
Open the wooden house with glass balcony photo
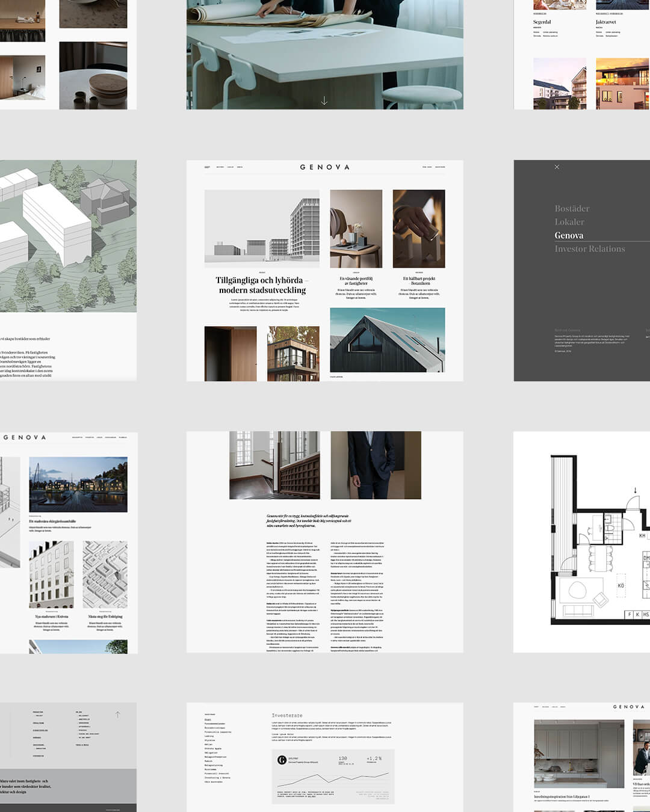(293, 354)
